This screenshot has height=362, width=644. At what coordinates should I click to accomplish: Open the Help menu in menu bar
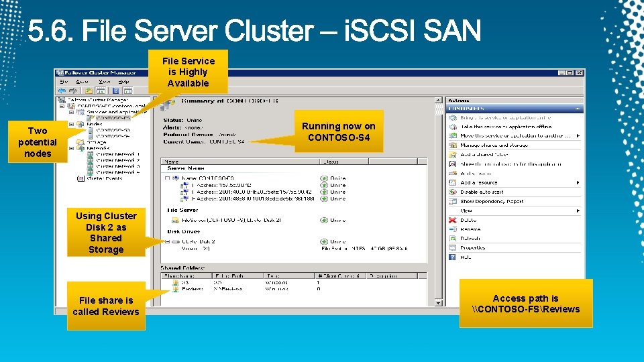click(x=123, y=82)
